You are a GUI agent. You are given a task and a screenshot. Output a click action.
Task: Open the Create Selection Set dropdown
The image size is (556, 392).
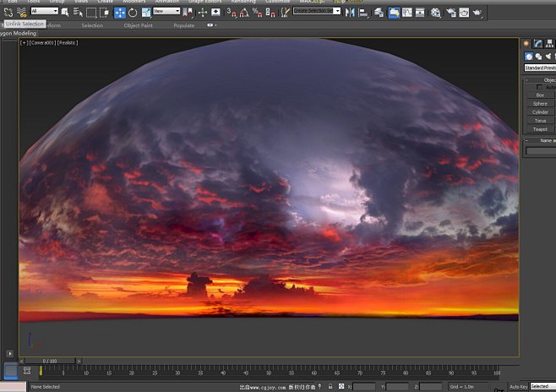tap(317, 11)
